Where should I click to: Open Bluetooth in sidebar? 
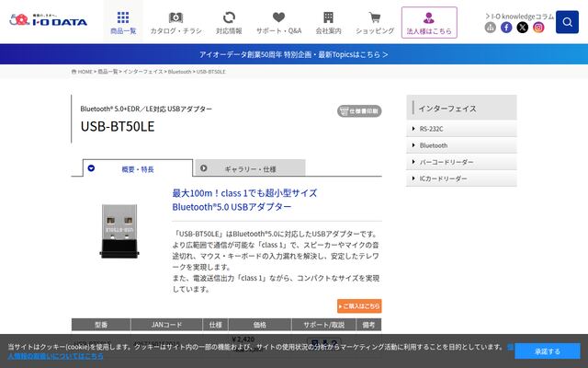point(461,145)
